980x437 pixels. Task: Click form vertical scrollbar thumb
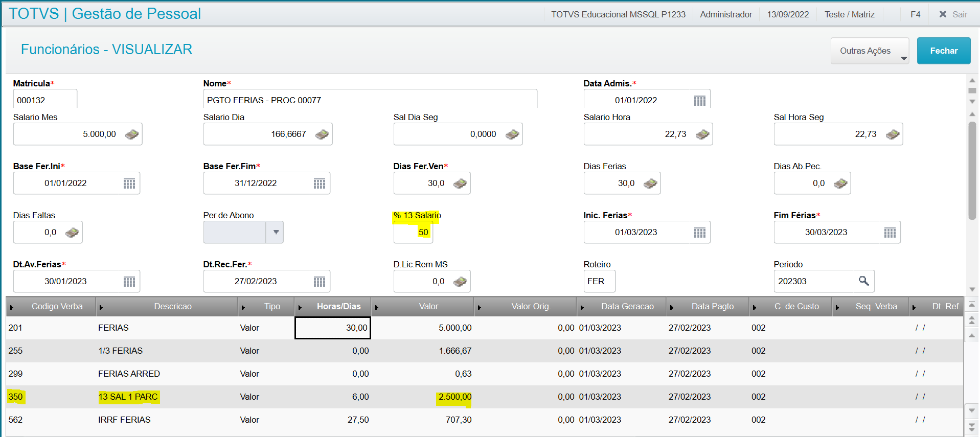point(972,170)
